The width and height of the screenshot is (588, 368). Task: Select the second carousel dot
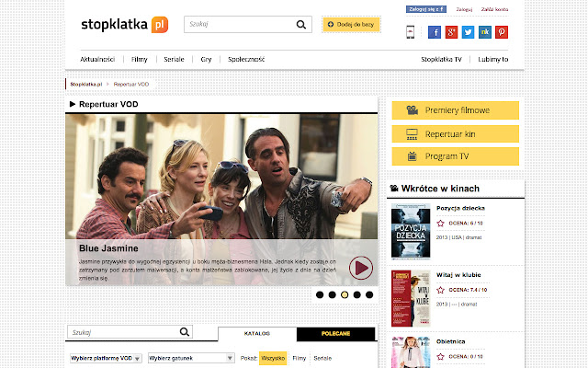[x=333, y=294]
